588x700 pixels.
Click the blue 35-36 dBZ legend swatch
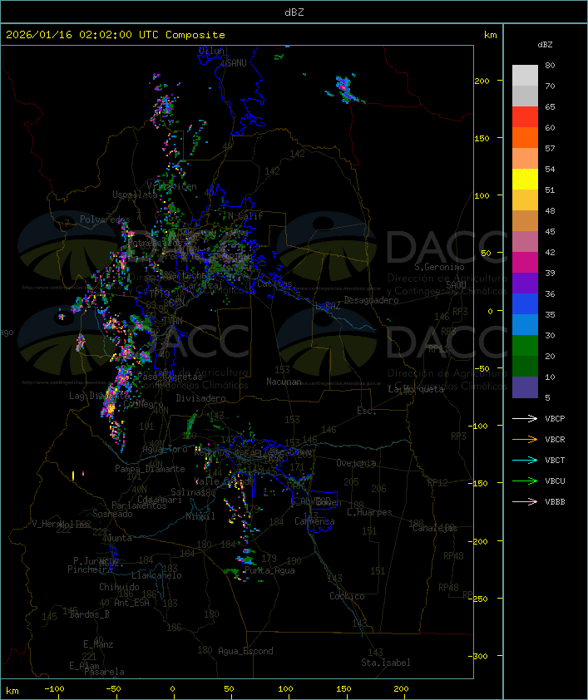pos(525,304)
